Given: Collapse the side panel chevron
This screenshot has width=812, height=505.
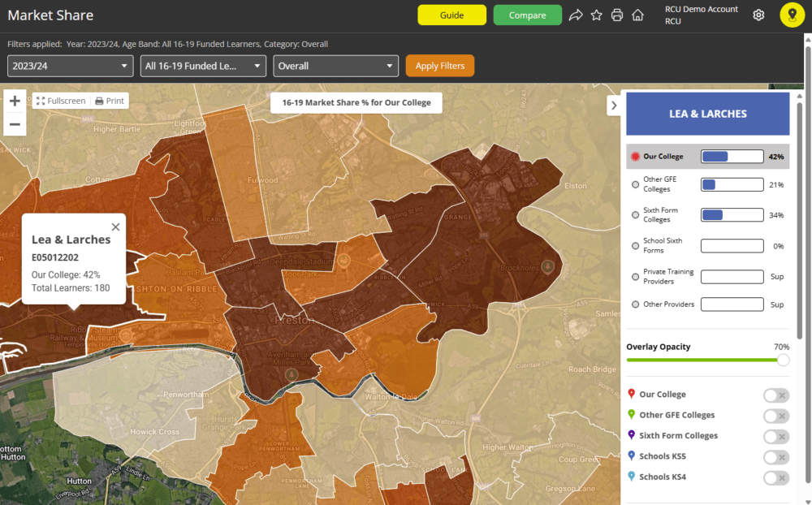Looking at the screenshot, I should point(614,106).
